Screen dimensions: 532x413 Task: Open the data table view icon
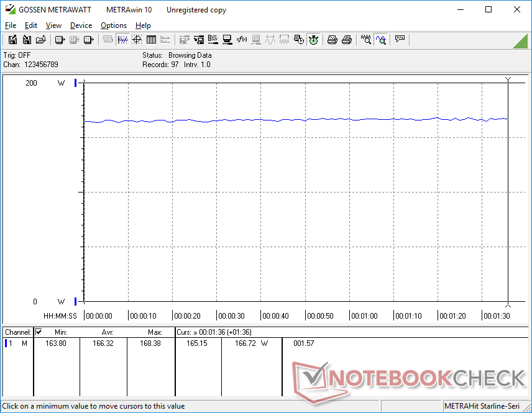(x=151, y=40)
